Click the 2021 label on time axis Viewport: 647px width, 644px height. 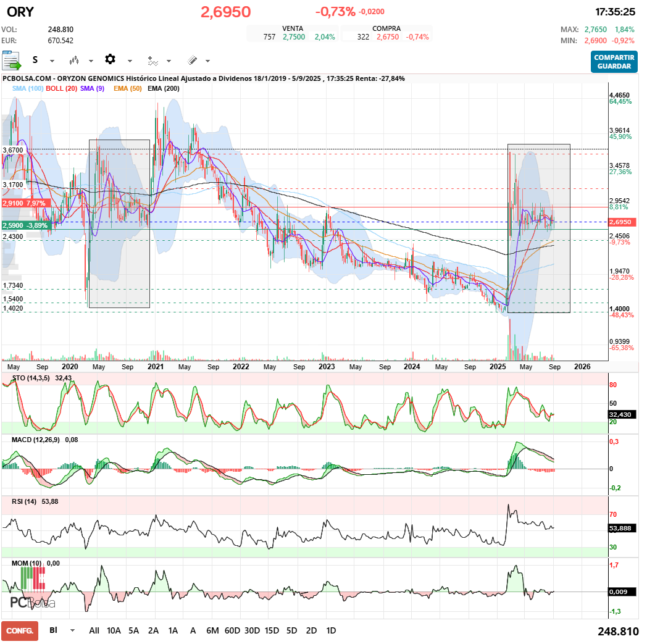coord(156,367)
